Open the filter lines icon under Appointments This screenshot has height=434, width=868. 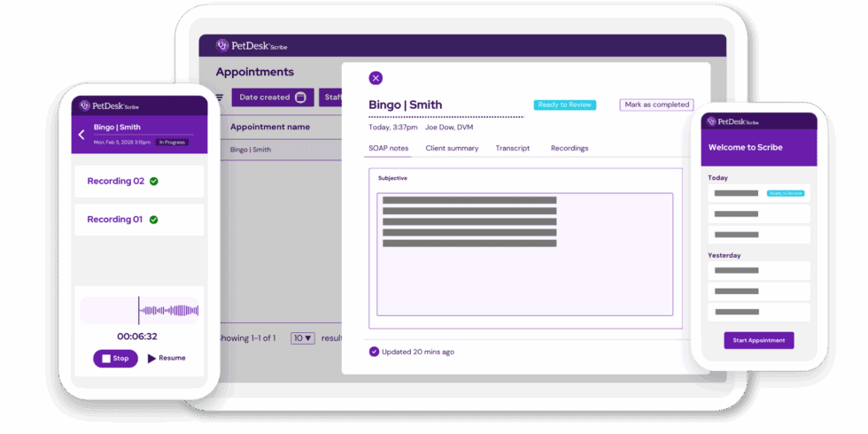pyautogui.click(x=219, y=97)
